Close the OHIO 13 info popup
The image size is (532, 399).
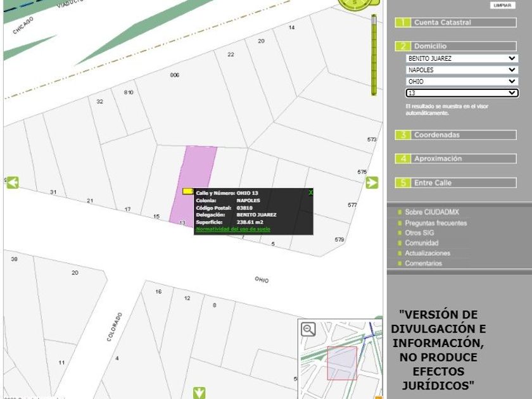point(310,193)
